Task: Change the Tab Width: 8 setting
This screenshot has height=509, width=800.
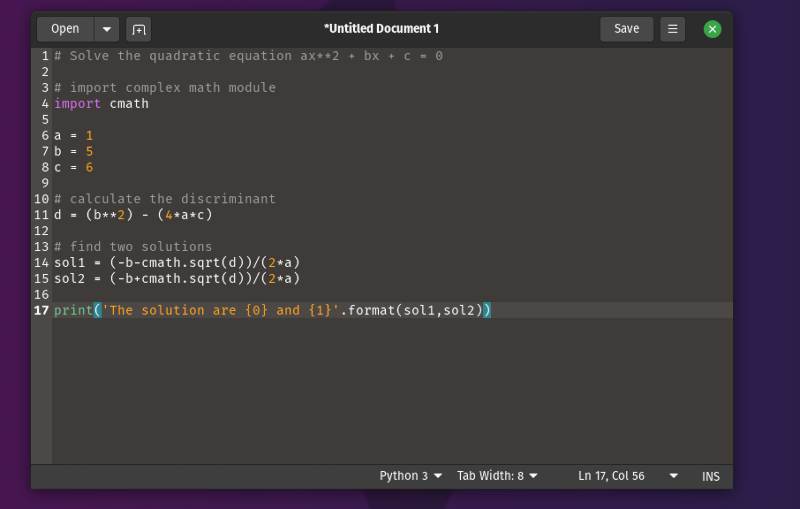Action: [497, 476]
